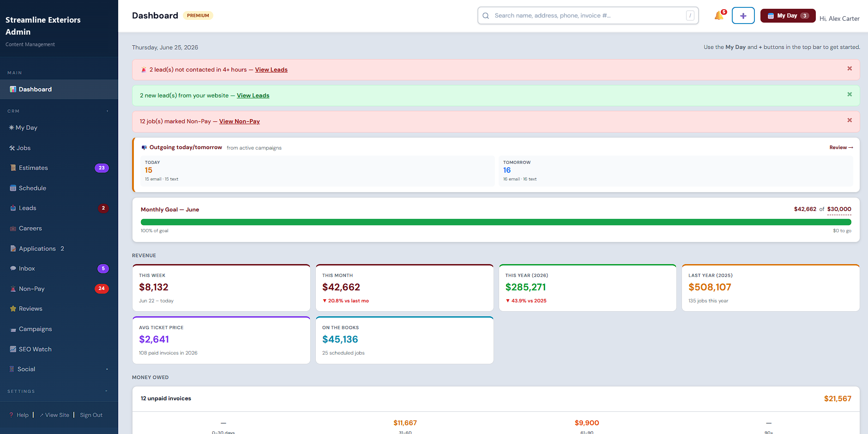Image resolution: width=868 pixels, height=434 pixels.
Task: Open This Month revenue card $42,662
Action: (x=404, y=288)
